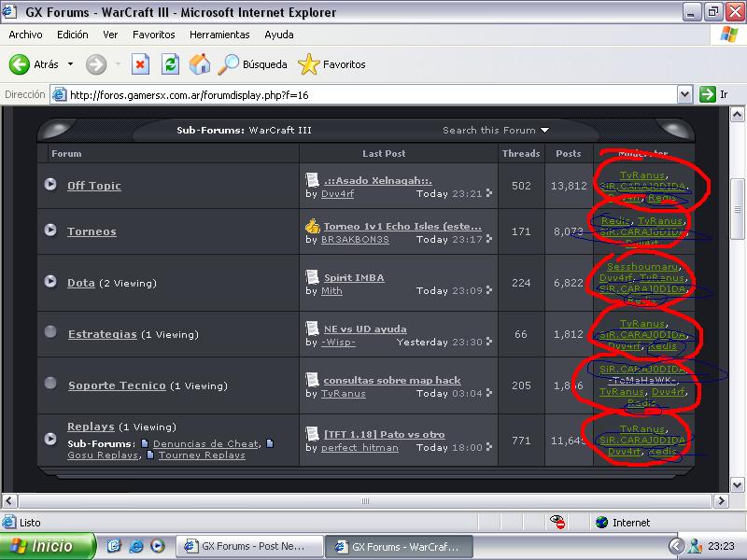
Task: View profile of user perfect_hitman
Action: tap(359, 448)
